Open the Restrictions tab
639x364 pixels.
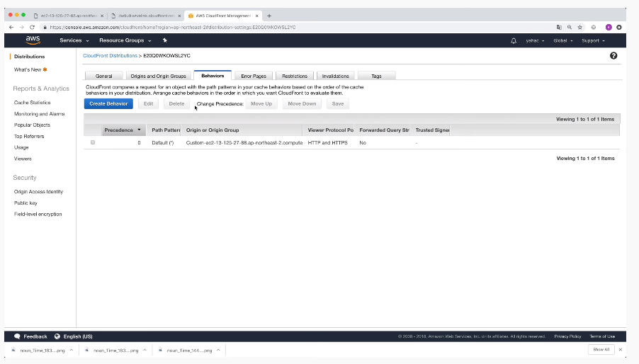click(294, 76)
